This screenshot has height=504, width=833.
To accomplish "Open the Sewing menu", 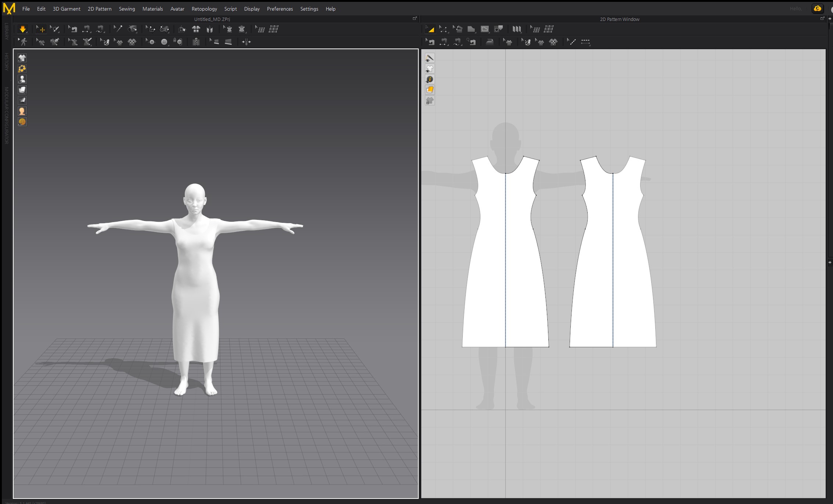I will 127,9.
